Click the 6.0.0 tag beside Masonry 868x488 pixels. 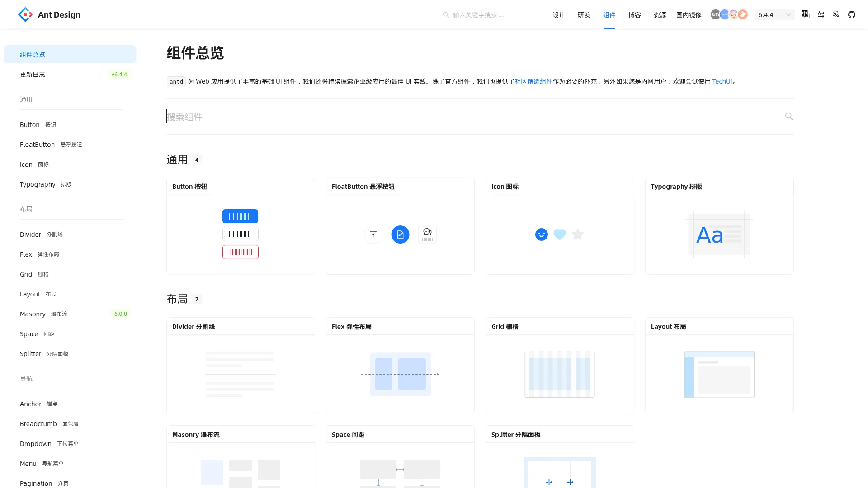(121, 314)
